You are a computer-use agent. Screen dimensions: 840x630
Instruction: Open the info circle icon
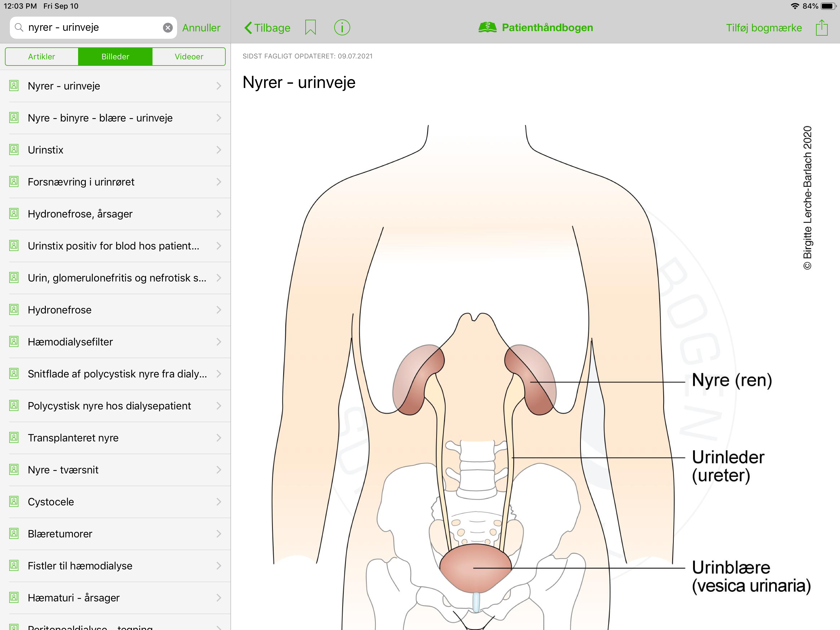[x=342, y=28]
